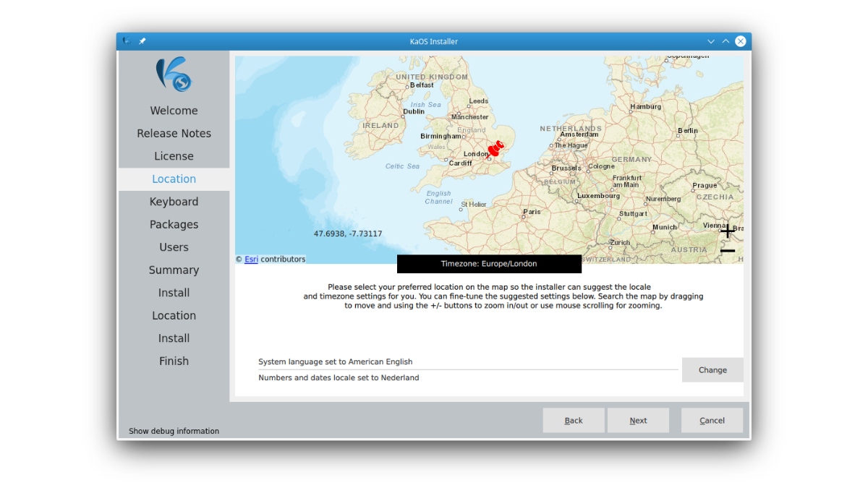Open the Packages step
Screen dimensions: 868x488
[x=174, y=224]
